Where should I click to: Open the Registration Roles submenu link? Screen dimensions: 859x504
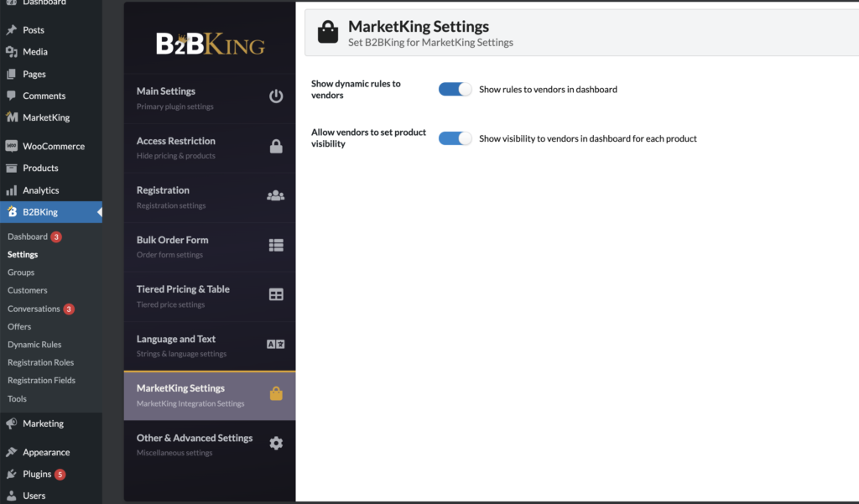coord(40,362)
